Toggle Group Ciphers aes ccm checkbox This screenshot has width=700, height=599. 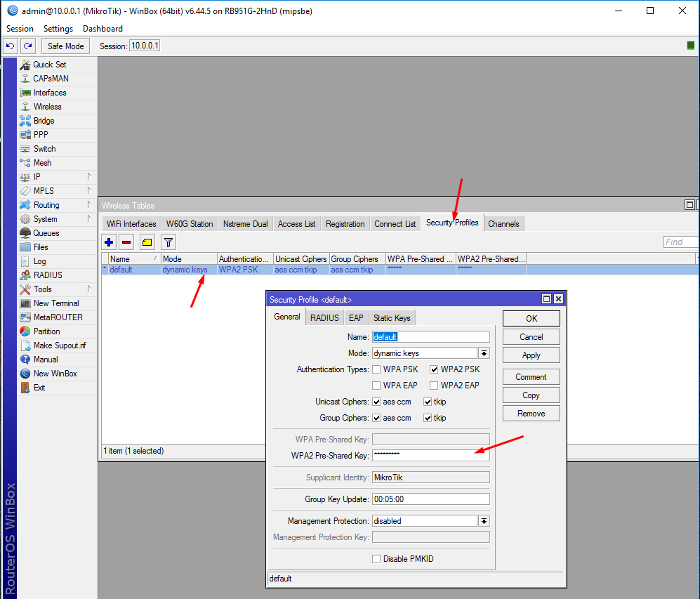tap(376, 419)
